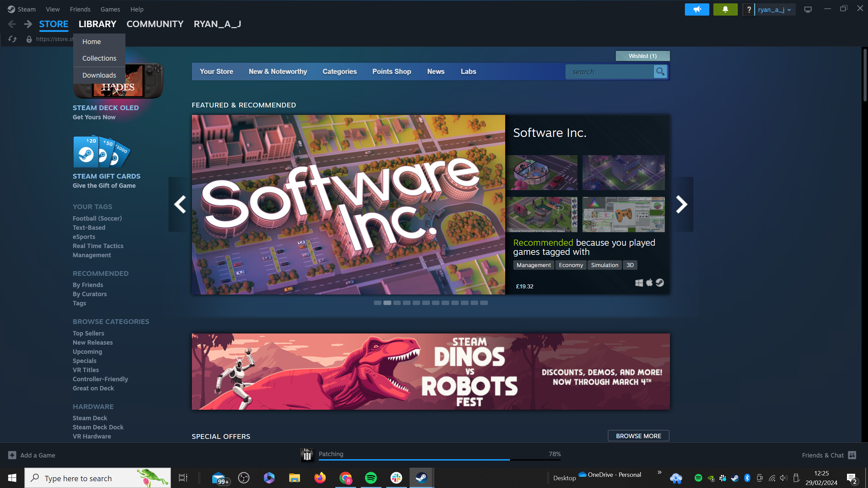Viewport: 868px width, 488px height.
Task: Click the Steam tray icon
Action: [x=735, y=478]
